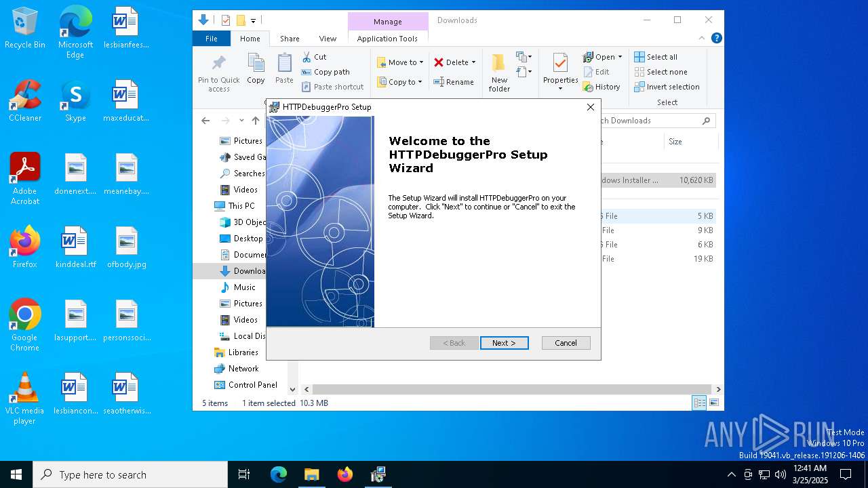Click the Easy access dropdown icon

pyautogui.click(x=524, y=72)
